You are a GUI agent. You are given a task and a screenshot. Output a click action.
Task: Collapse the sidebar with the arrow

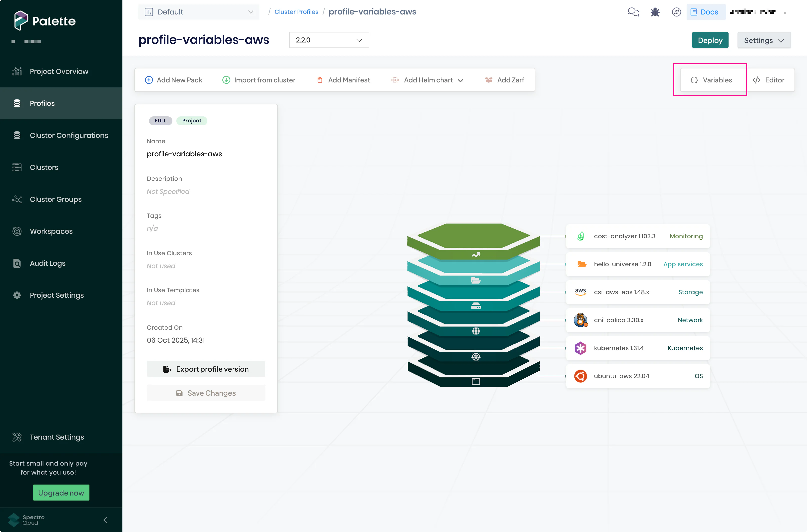(105, 520)
